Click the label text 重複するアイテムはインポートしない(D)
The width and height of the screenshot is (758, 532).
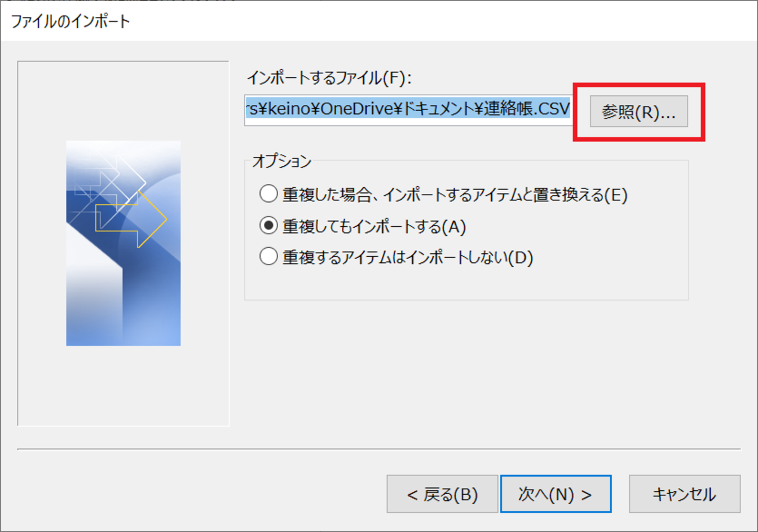(x=408, y=257)
